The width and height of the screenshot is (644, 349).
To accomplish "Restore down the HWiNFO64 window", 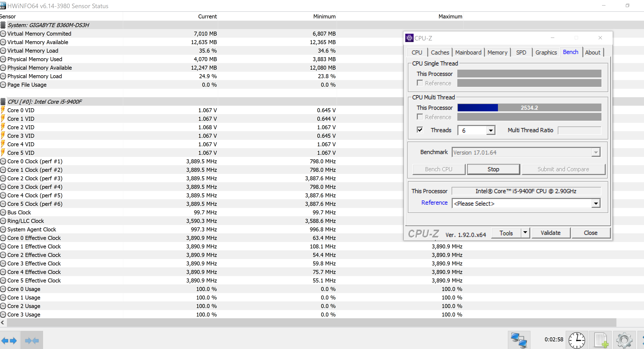I will pyautogui.click(x=627, y=6).
